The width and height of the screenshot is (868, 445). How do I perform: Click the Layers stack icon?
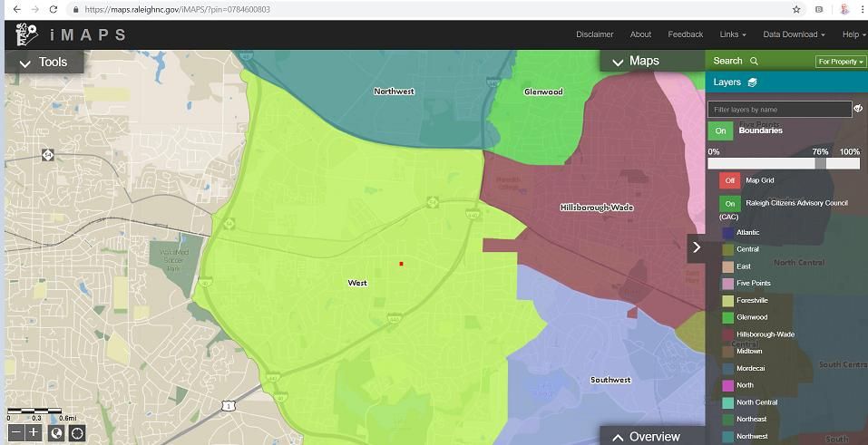coord(752,82)
